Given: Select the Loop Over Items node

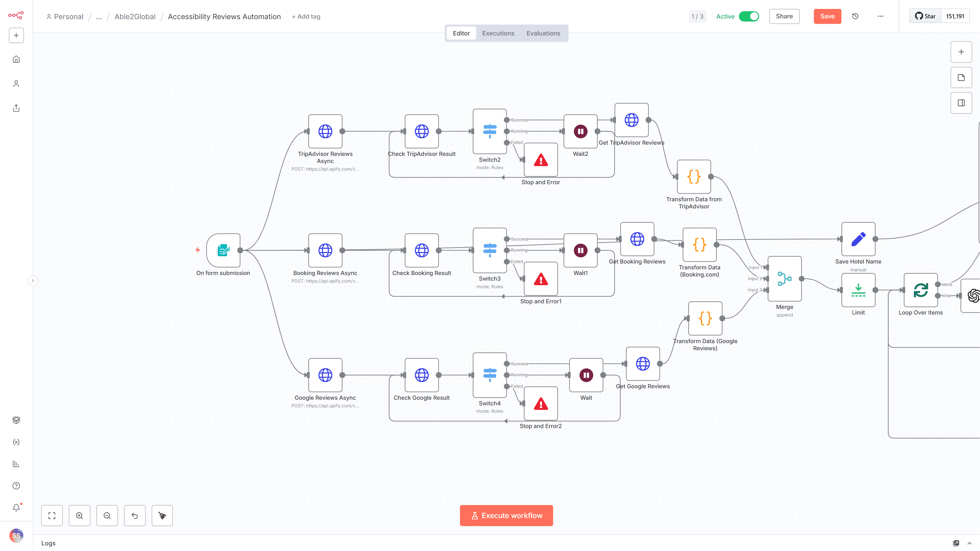Looking at the screenshot, I should (921, 290).
